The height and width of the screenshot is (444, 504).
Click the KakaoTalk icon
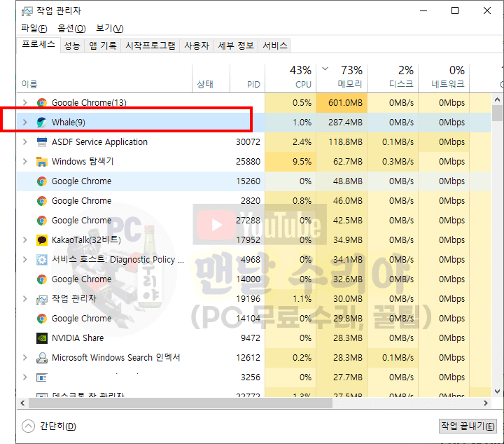click(42, 240)
